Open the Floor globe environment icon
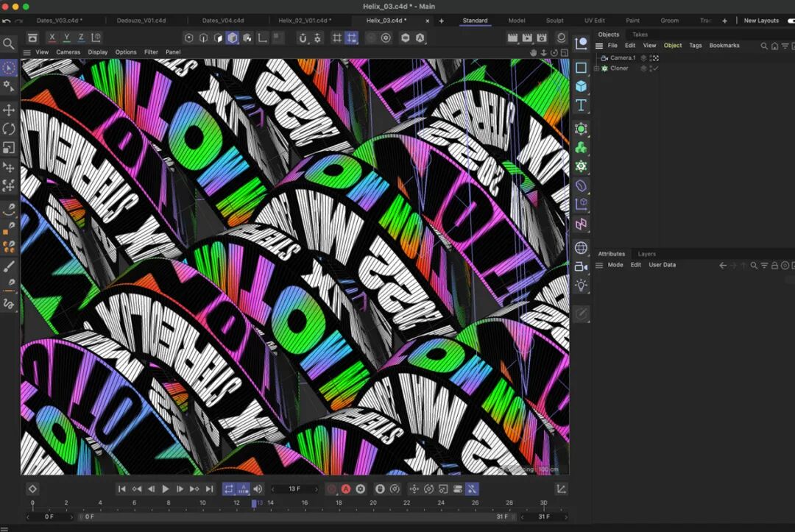This screenshot has width=795, height=532. 581,248
